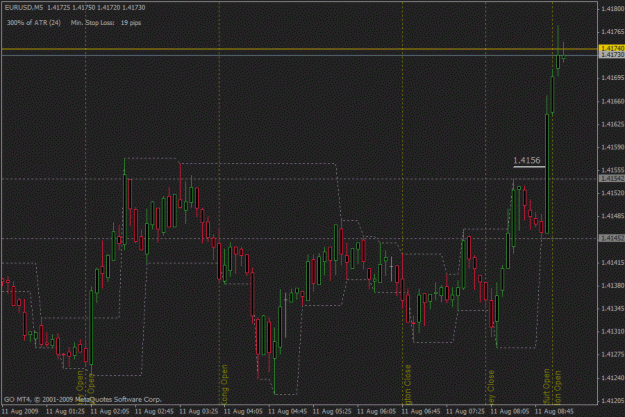Screen dimensions: 625x417
Task: Click the 1.41485 price scale label
Action: point(613,216)
